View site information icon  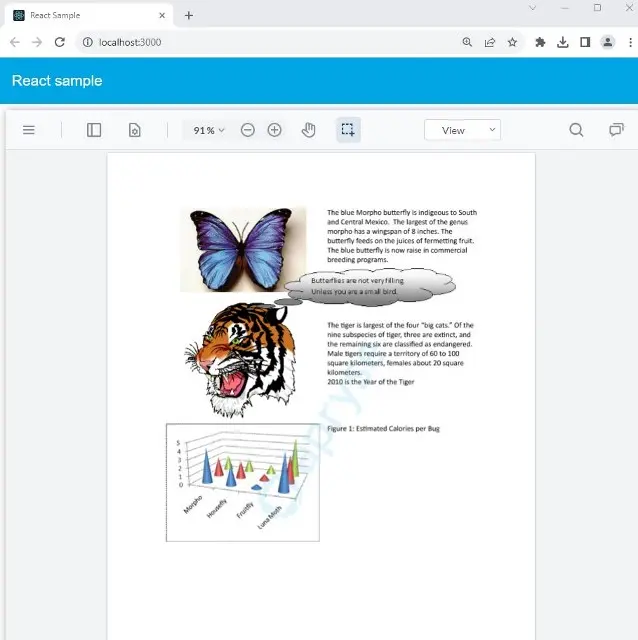(87, 42)
